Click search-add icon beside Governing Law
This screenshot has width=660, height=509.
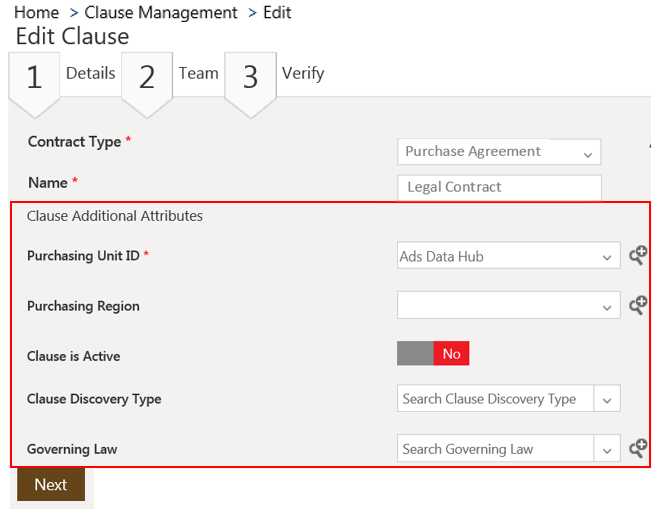pos(637,449)
